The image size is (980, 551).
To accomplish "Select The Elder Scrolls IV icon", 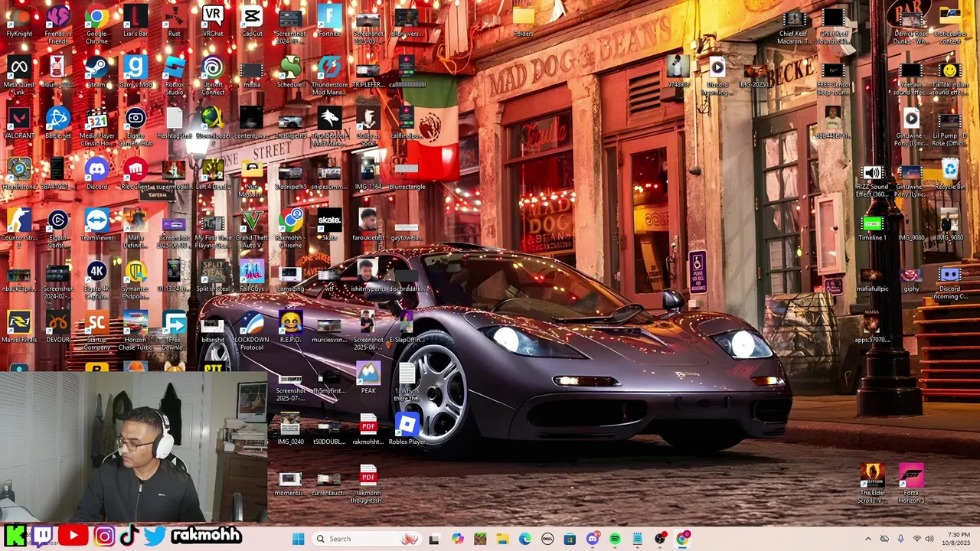I will click(x=872, y=484).
